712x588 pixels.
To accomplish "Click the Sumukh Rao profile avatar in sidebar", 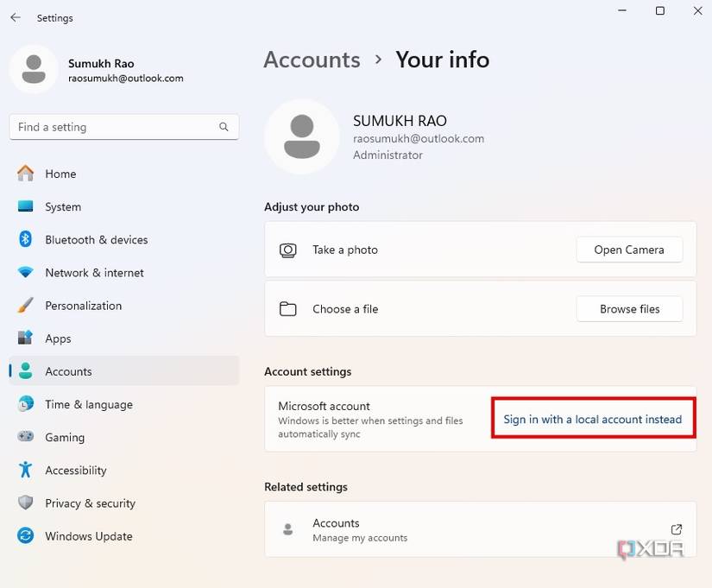I will [34, 69].
